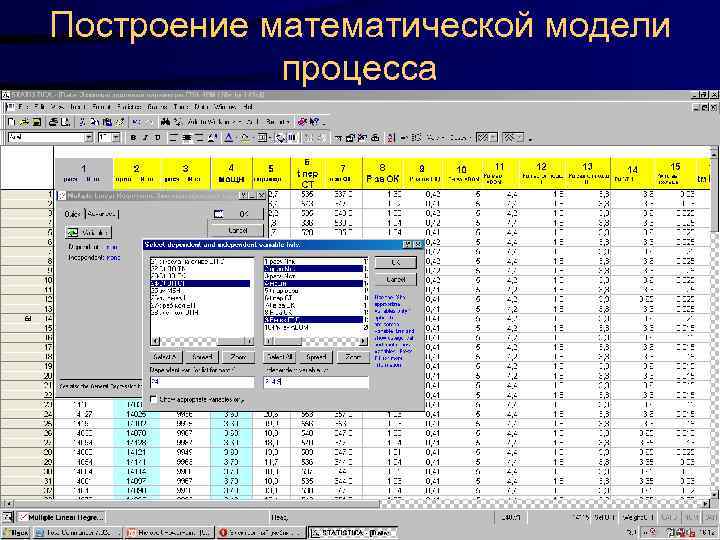Click the independent variable list input field
720x540 pixels.
click(316, 382)
